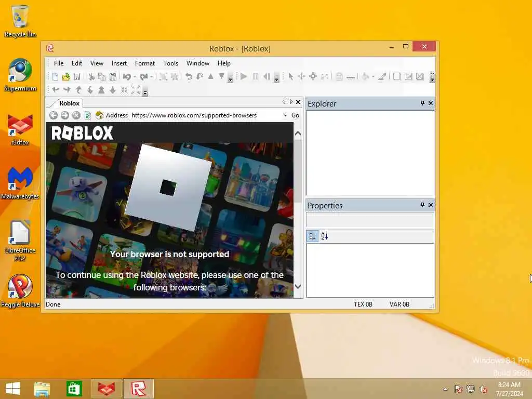Open the Edit menu

click(x=77, y=63)
